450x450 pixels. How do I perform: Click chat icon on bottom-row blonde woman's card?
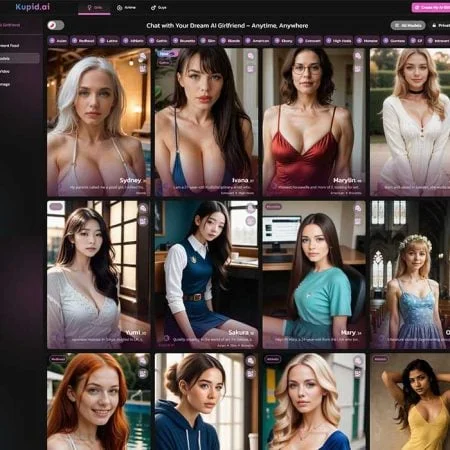pyautogui.click(x=358, y=361)
